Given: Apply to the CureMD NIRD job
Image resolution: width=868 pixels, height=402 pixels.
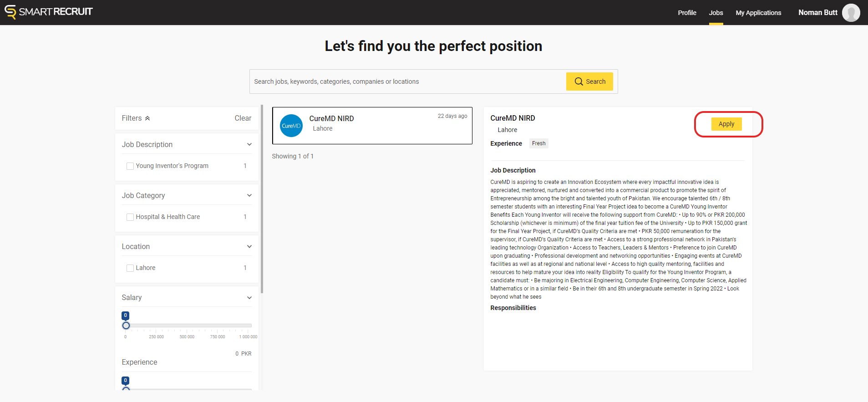Looking at the screenshot, I should [x=726, y=124].
